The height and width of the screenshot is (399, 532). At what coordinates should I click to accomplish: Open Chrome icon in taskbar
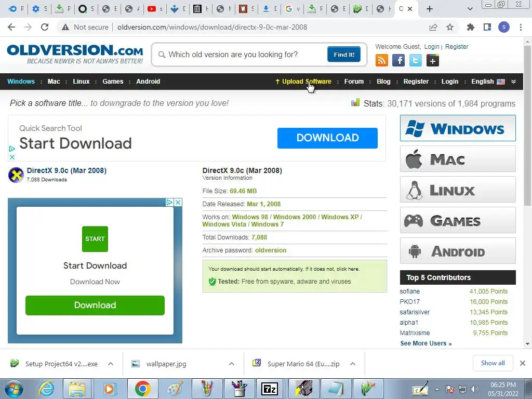[x=142, y=389]
